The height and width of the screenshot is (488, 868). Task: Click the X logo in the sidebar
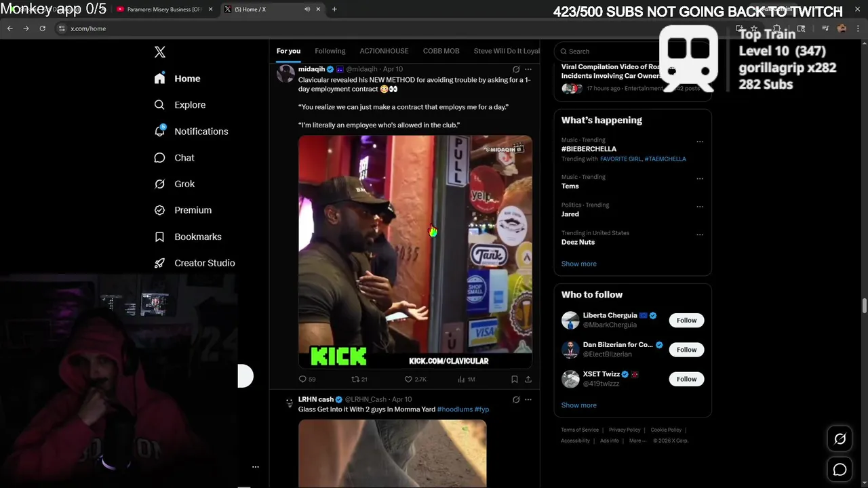click(x=159, y=52)
